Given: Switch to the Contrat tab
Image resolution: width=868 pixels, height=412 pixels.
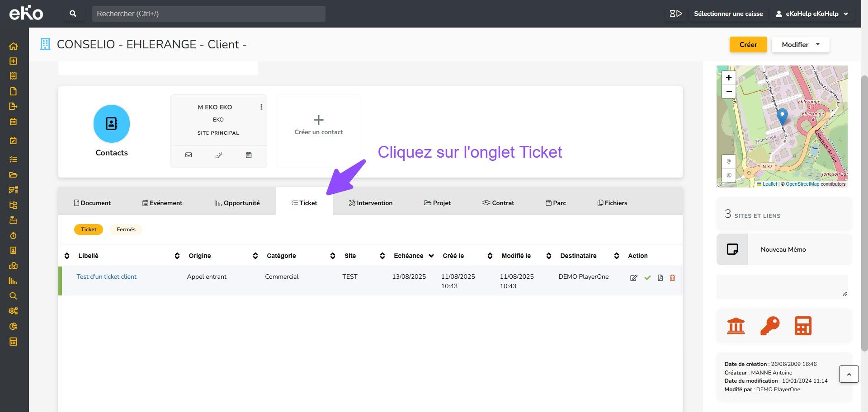Looking at the screenshot, I should pos(498,203).
